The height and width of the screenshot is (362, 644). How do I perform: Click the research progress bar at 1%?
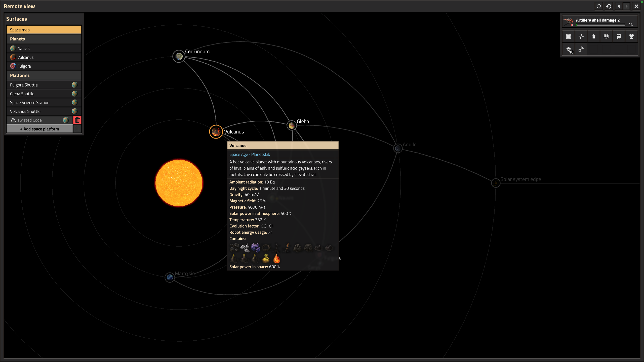[x=600, y=25]
